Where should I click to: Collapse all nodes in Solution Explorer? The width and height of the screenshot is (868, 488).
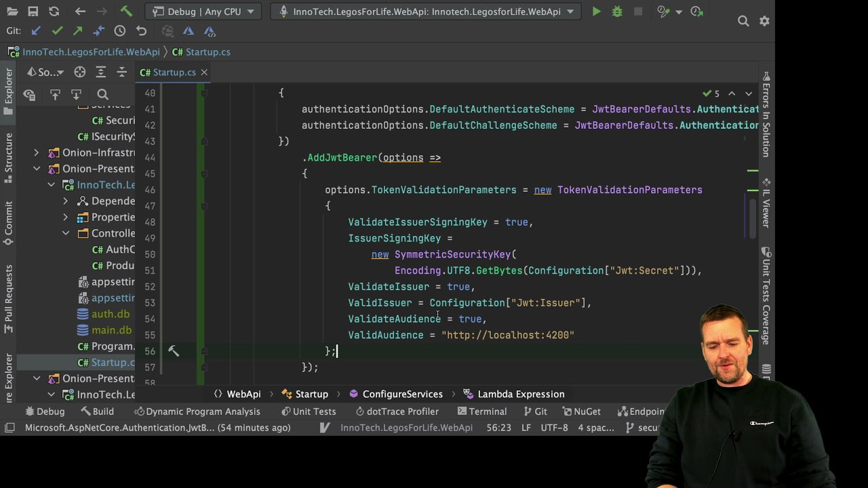pyautogui.click(x=122, y=72)
